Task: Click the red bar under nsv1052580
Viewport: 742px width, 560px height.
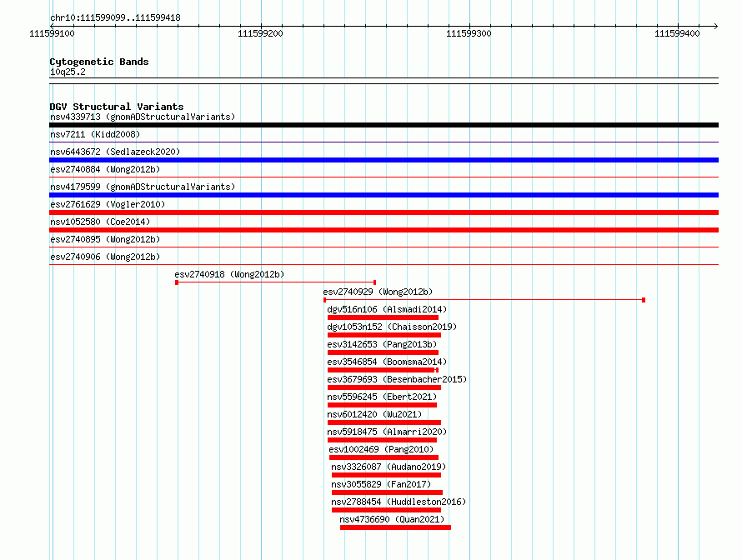Action: coord(384,230)
